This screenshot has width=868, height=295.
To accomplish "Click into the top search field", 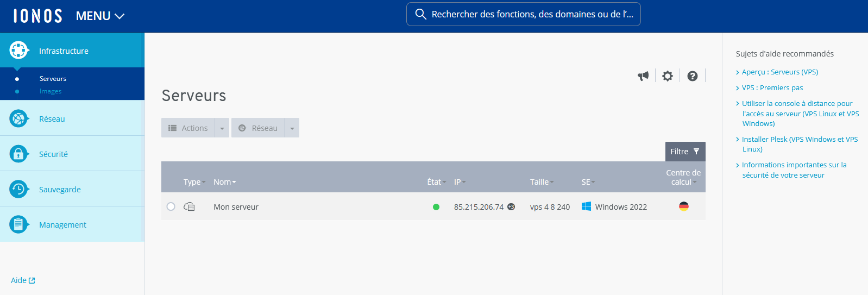I will coord(530,14).
